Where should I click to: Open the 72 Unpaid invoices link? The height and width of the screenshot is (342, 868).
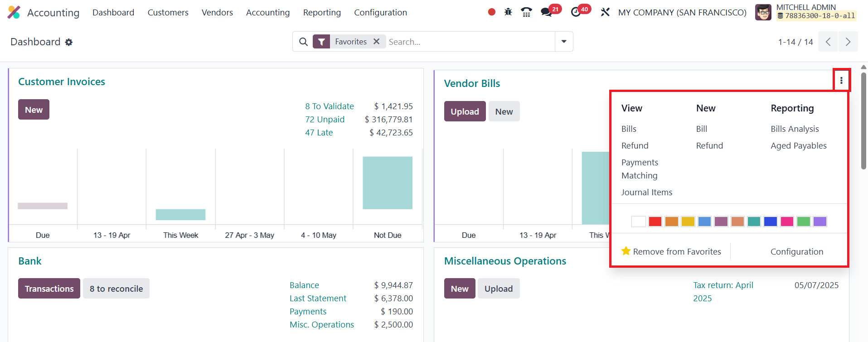325,119
